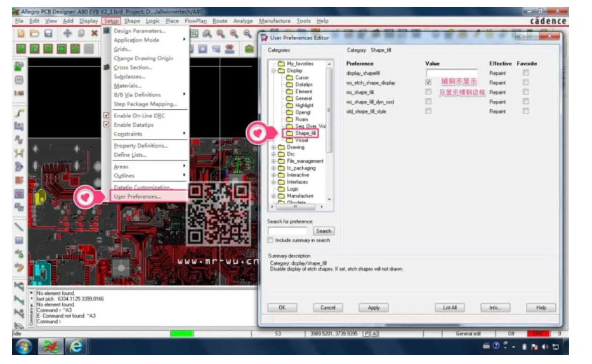This screenshot has width=592, height=364.
Task: Mark display_shapefill as Favorite
Action: pyautogui.click(x=526, y=72)
